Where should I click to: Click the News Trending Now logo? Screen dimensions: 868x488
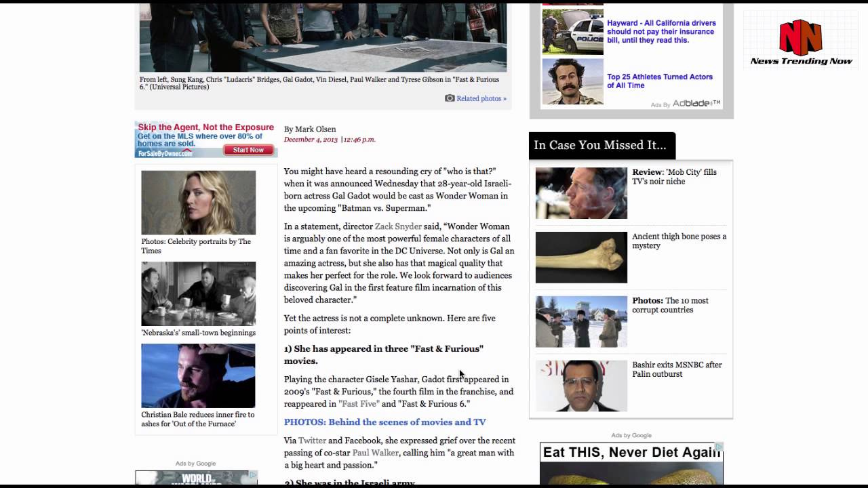point(801,43)
